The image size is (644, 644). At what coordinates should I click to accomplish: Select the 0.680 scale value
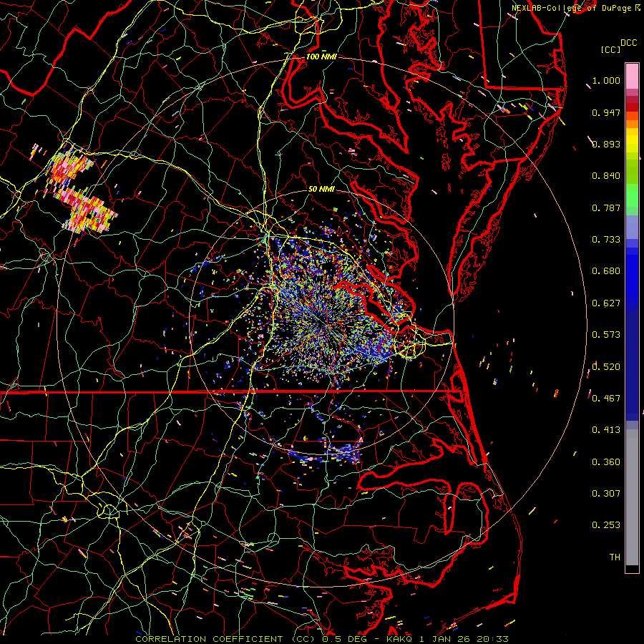[606, 271]
